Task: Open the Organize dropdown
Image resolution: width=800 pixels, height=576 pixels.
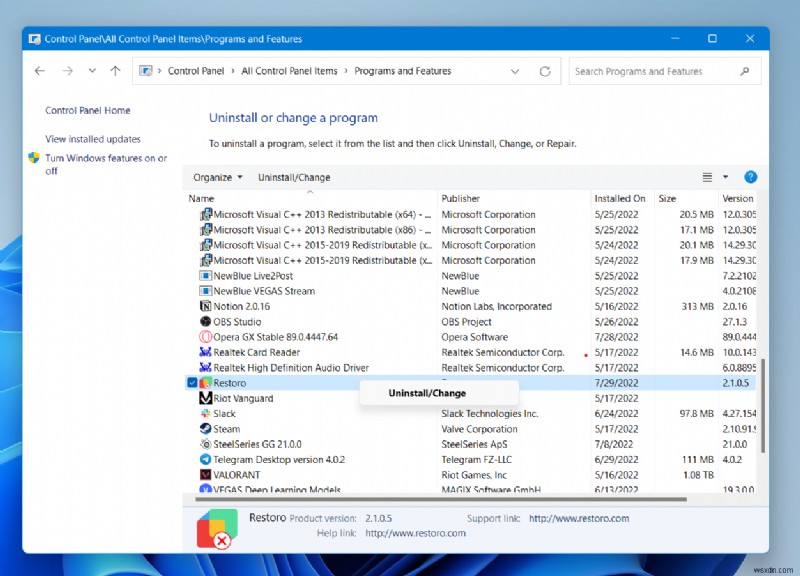Action: click(x=217, y=177)
